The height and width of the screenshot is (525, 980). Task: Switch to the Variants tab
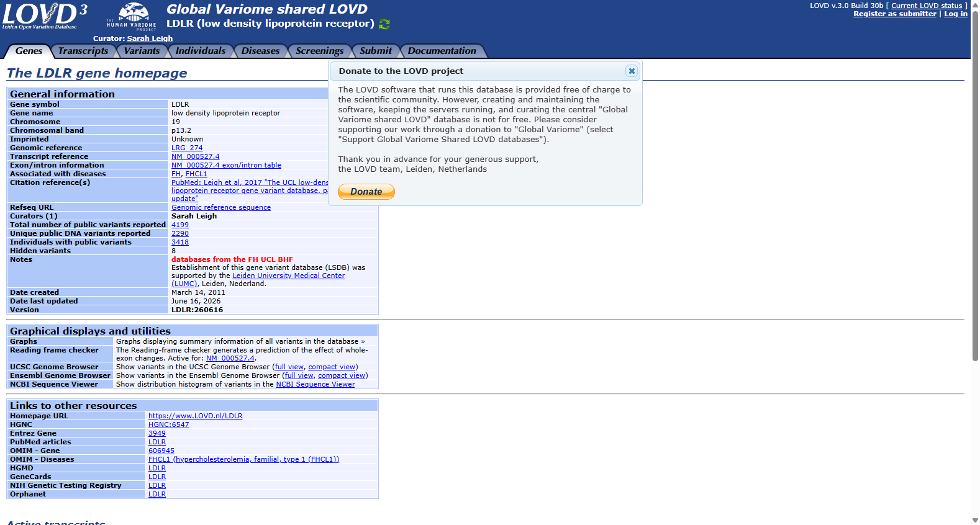(x=142, y=51)
